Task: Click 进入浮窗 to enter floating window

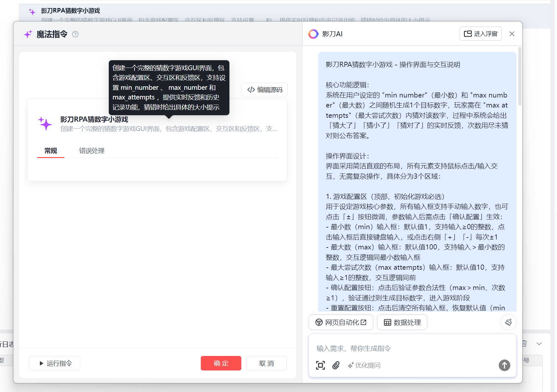Action: click(x=480, y=34)
